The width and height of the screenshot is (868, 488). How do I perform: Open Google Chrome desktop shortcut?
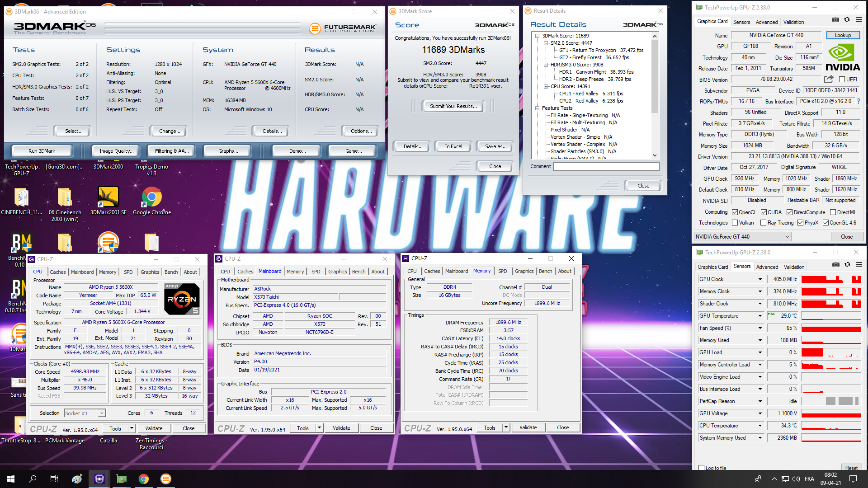[152, 201]
